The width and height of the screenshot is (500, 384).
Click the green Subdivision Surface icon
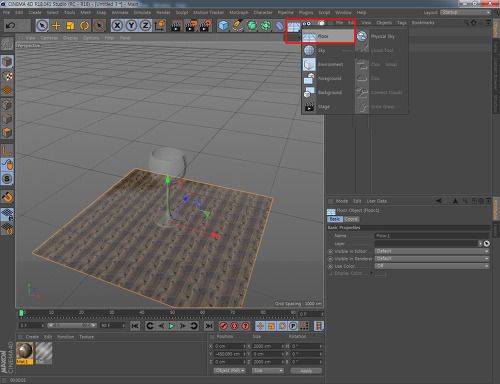pos(252,26)
